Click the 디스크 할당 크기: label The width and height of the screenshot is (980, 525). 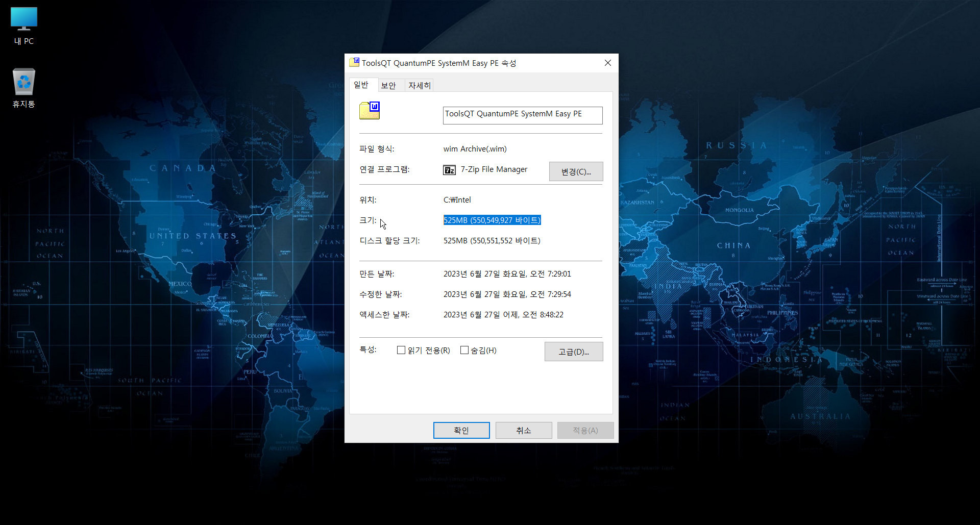390,240
